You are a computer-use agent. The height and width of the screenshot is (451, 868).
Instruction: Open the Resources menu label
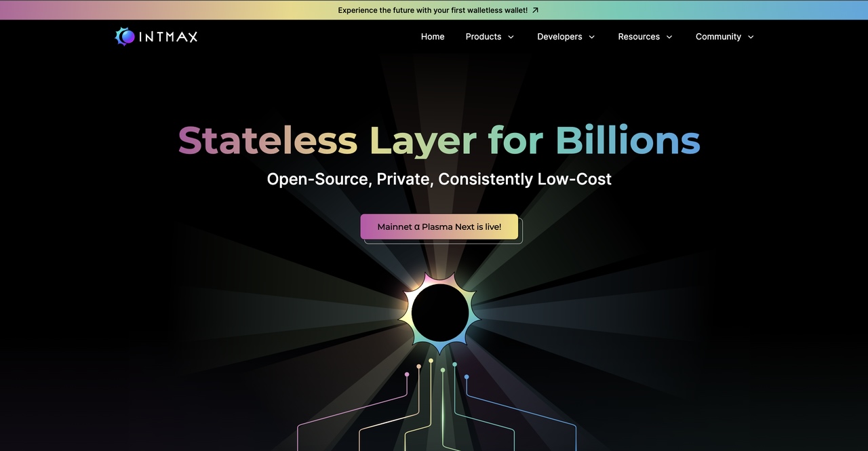point(639,37)
